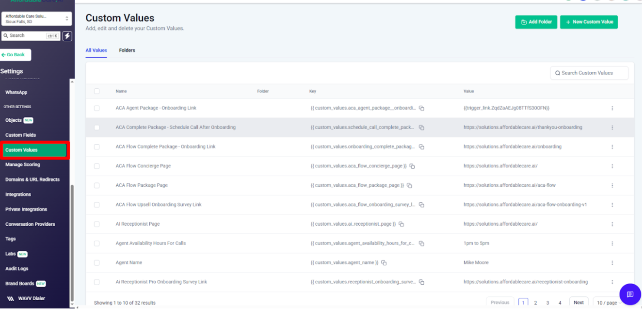The image size is (644, 309).
Task: Open the account location switcher dropdown
Action: pyautogui.click(x=36, y=19)
